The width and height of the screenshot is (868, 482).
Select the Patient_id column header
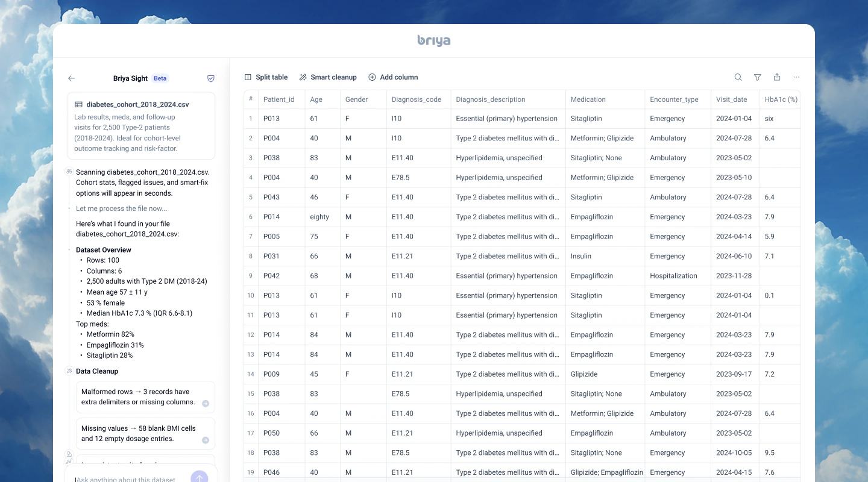[281, 99]
